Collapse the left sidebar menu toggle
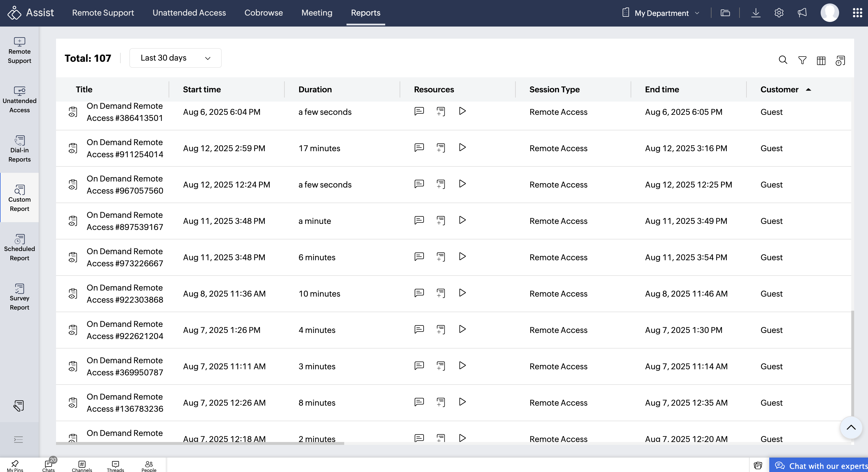The width and height of the screenshot is (868, 472). coord(18,439)
